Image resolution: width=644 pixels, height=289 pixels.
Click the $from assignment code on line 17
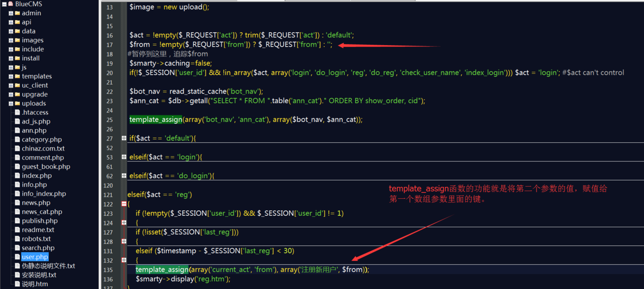tap(231, 45)
